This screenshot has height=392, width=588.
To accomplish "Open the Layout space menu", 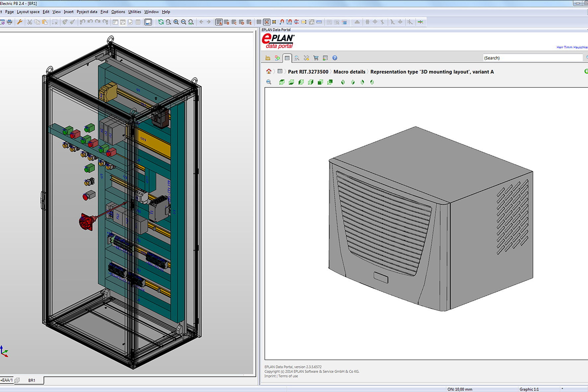I will tap(28, 12).
